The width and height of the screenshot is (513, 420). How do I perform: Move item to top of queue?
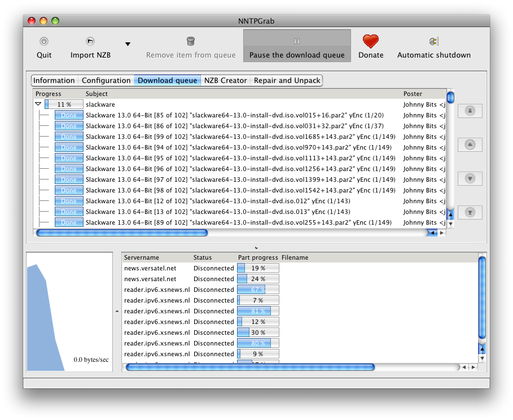click(x=470, y=111)
